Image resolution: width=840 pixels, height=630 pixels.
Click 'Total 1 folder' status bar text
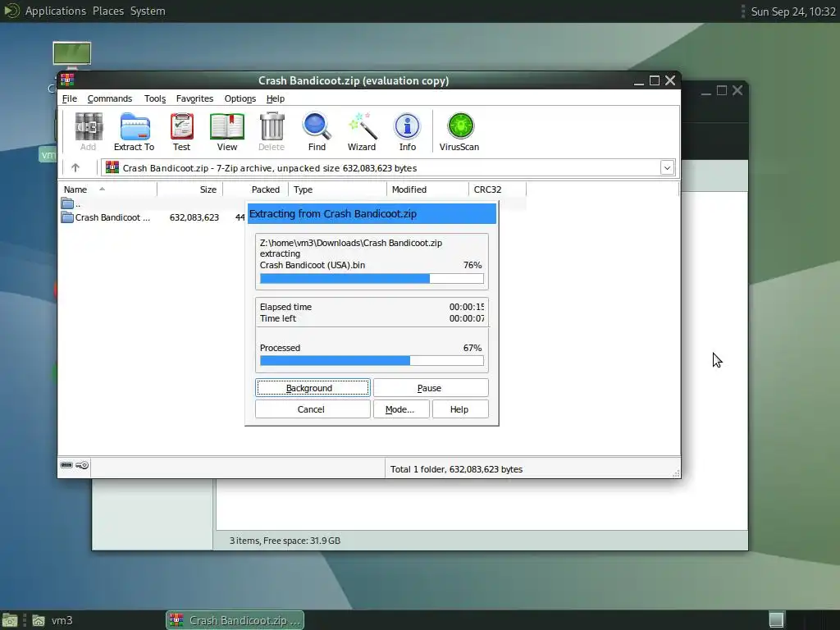pyautogui.click(x=456, y=469)
